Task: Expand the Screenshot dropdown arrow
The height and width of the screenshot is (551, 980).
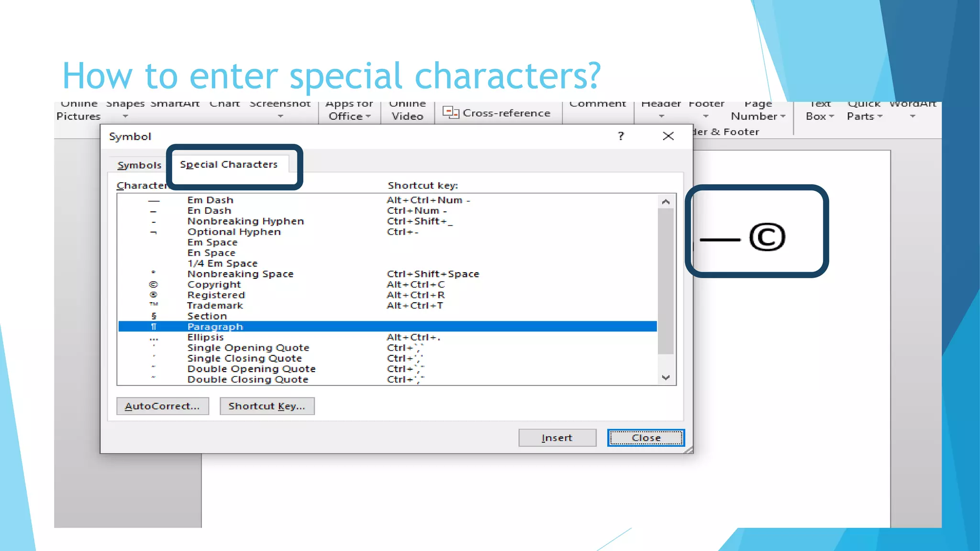Action: tap(280, 116)
